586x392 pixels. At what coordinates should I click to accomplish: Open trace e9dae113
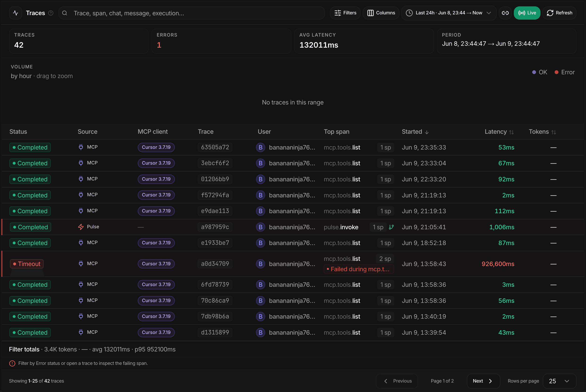coord(215,211)
